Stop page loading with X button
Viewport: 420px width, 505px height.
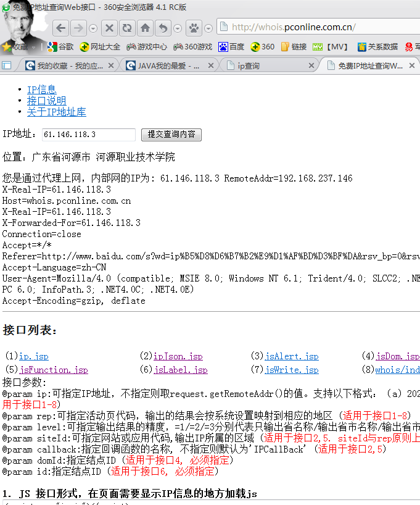click(109, 28)
